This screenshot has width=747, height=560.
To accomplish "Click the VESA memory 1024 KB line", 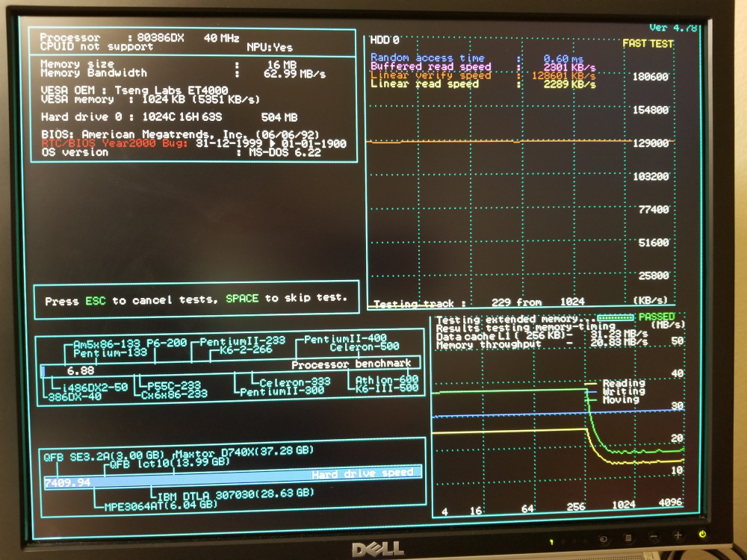I will [x=150, y=99].
